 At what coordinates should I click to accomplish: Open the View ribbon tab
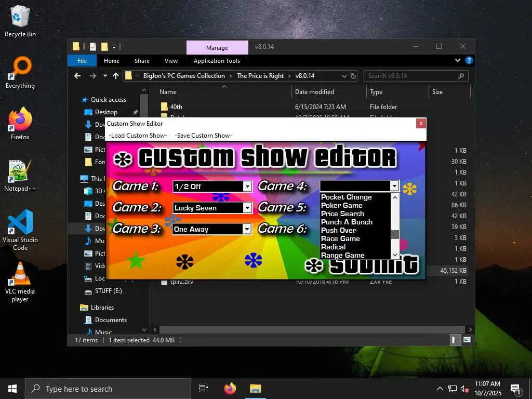[x=171, y=61]
